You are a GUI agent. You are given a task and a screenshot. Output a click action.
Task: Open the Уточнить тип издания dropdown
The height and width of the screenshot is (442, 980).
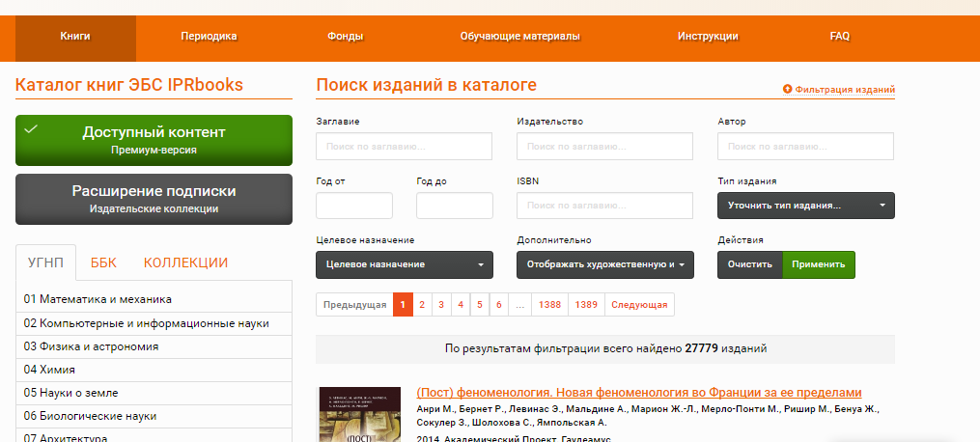click(805, 206)
